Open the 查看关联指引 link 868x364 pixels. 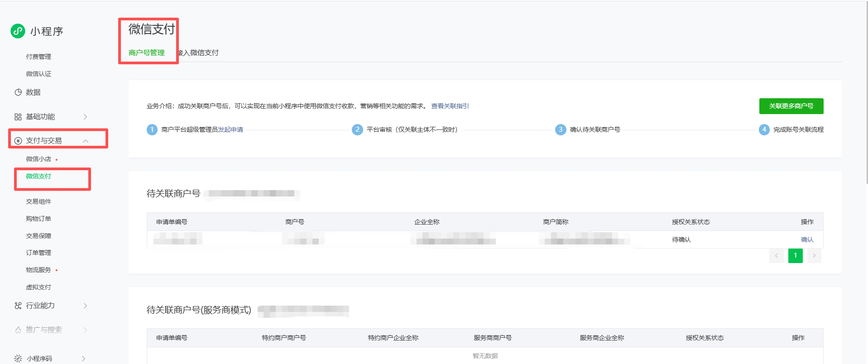point(450,106)
